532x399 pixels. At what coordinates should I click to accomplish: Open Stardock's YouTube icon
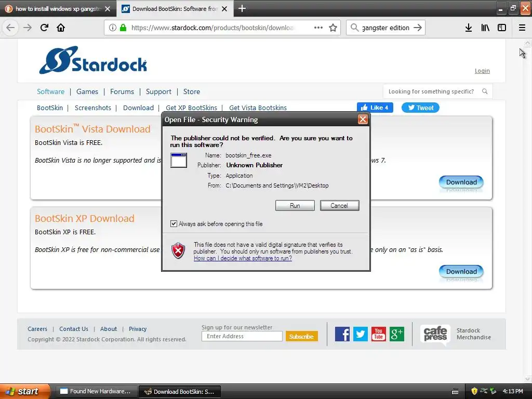[379, 334]
